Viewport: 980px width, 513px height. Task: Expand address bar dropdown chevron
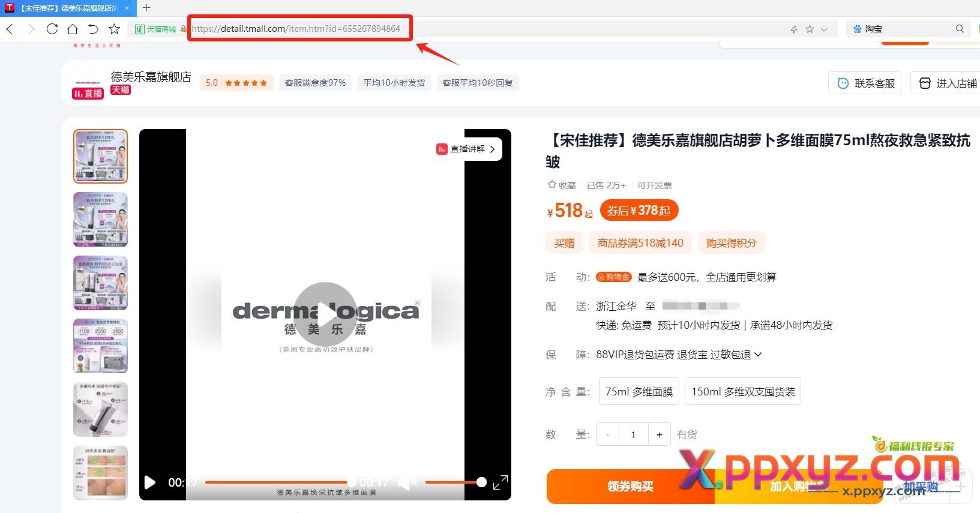824,29
